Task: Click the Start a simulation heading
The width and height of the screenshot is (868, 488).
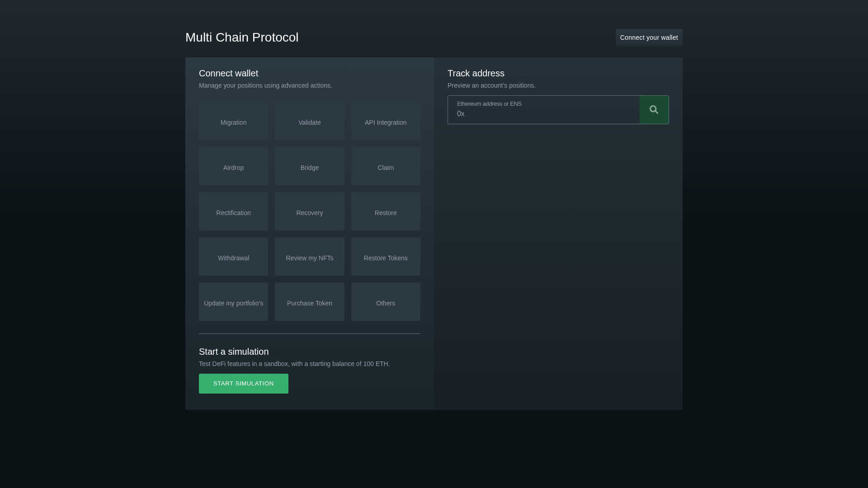Action: tap(234, 352)
